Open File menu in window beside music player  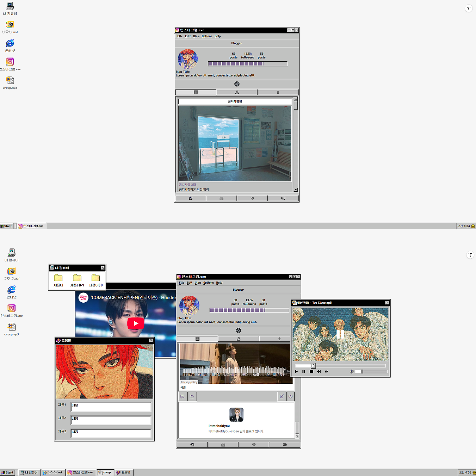click(181, 283)
